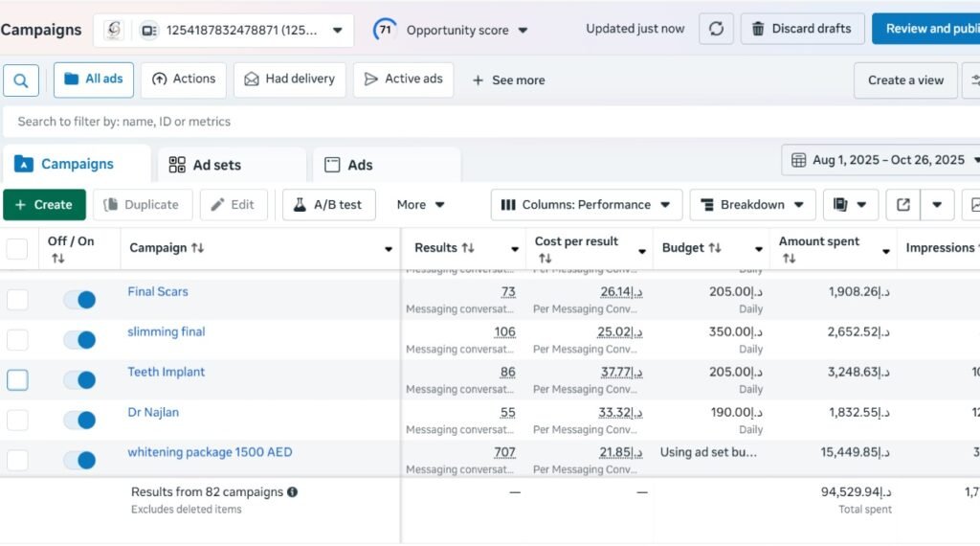Click the info icon beside 82 campaigns

(293, 492)
